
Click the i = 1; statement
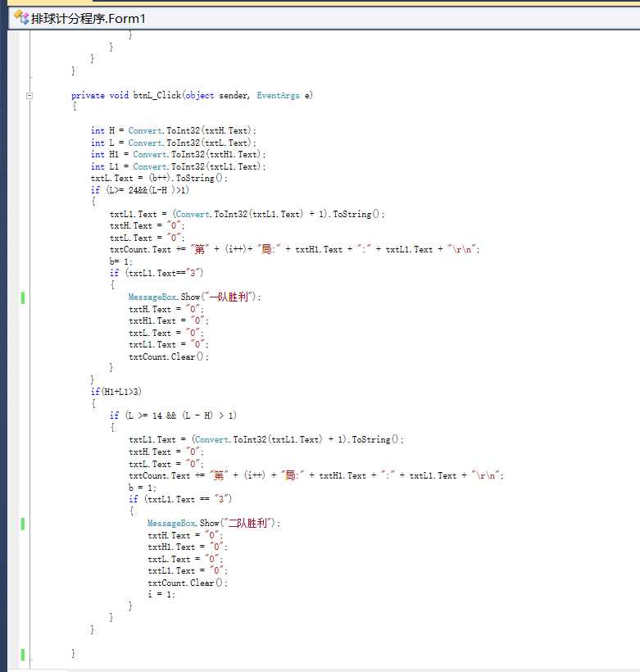click(x=161, y=594)
